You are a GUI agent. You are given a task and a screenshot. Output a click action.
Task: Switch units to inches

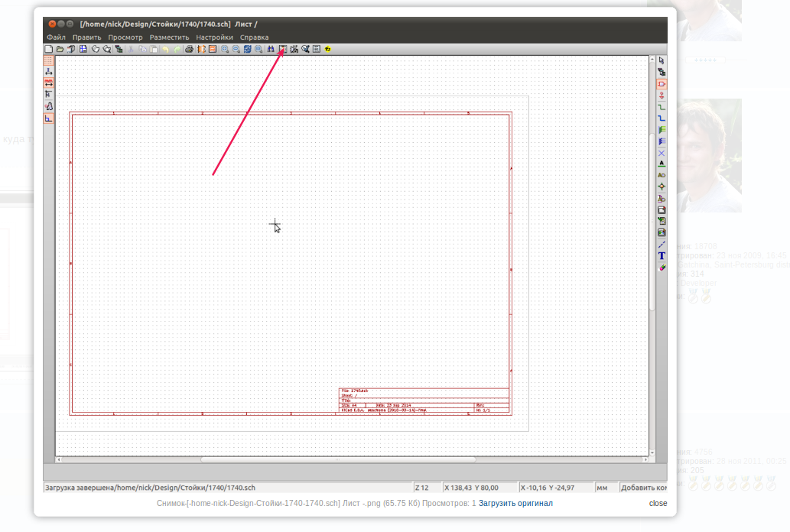(48, 72)
